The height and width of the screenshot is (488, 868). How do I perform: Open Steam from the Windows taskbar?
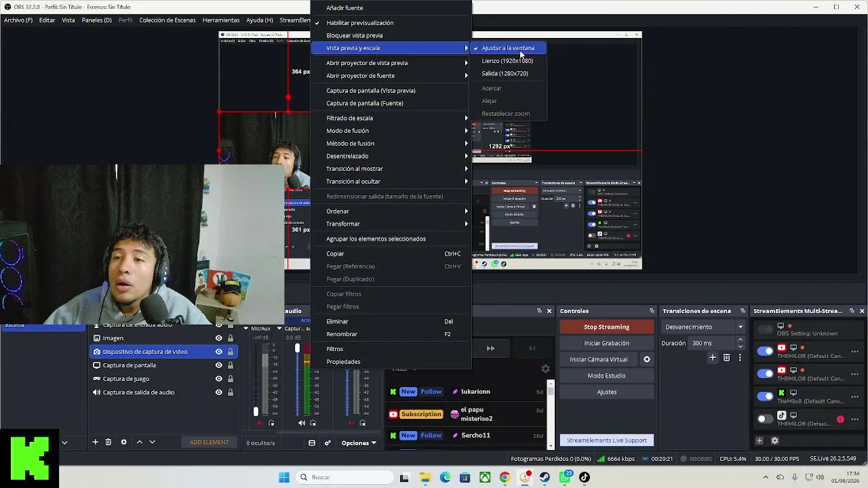click(x=545, y=477)
